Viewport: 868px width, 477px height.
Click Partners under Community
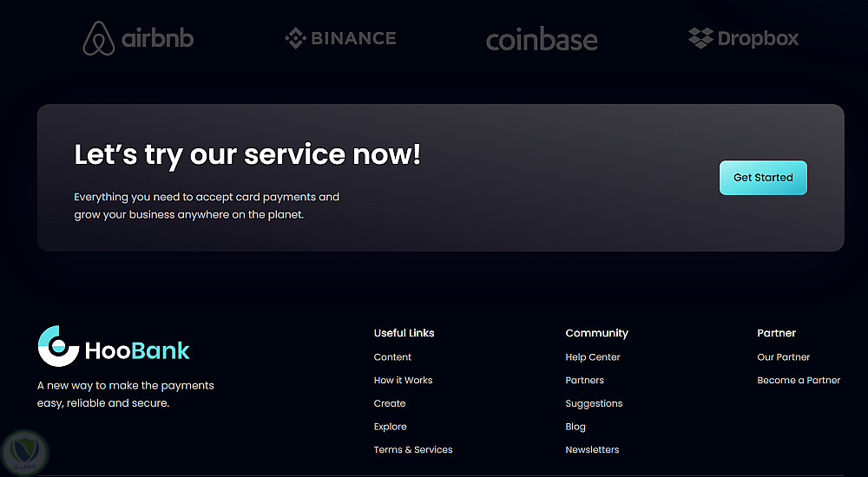click(x=584, y=381)
